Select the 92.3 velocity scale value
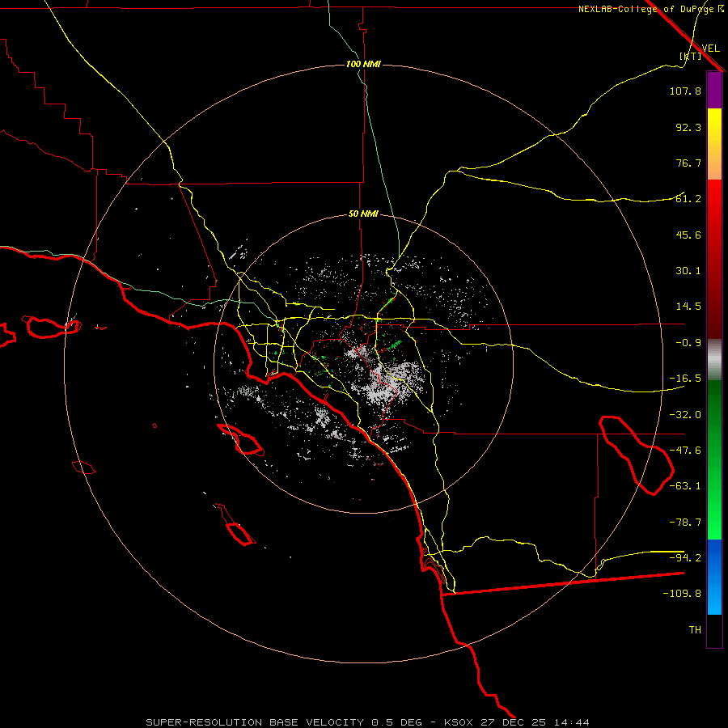Image resolution: width=728 pixels, height=728 pixels. 688,127
